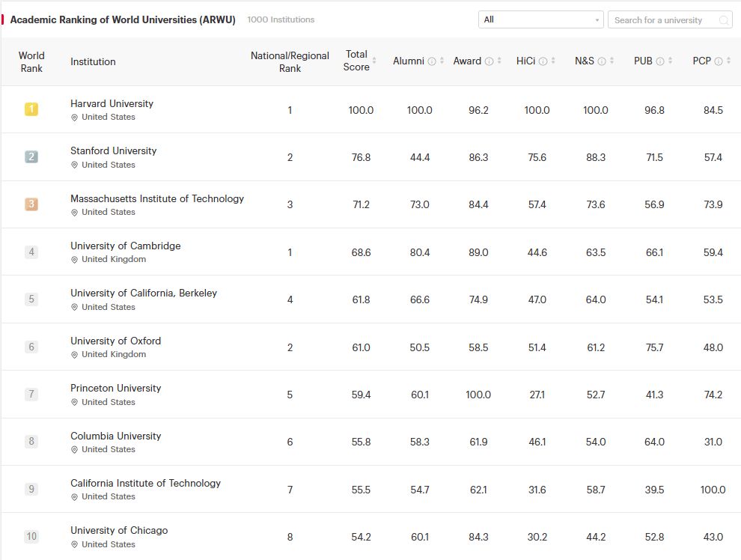The height and width of the screenshot is (560, 741).
Task: Show info for Award indicator icon
Action: (489, 61)
